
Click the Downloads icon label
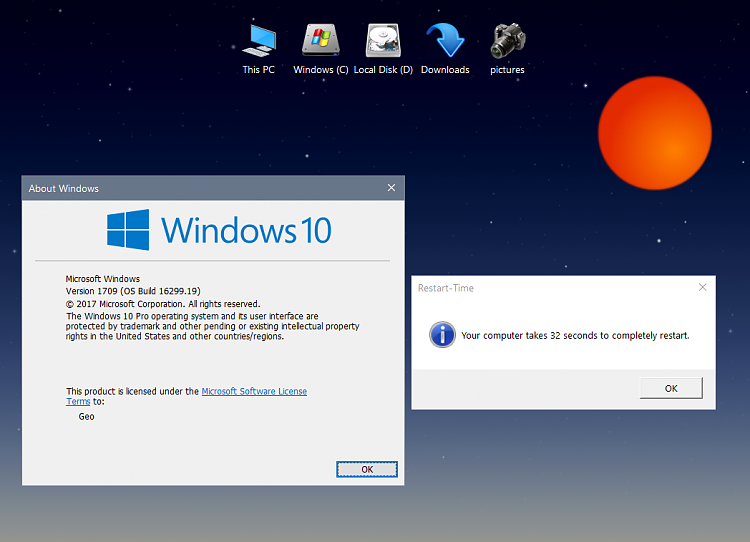click(445, 70)
